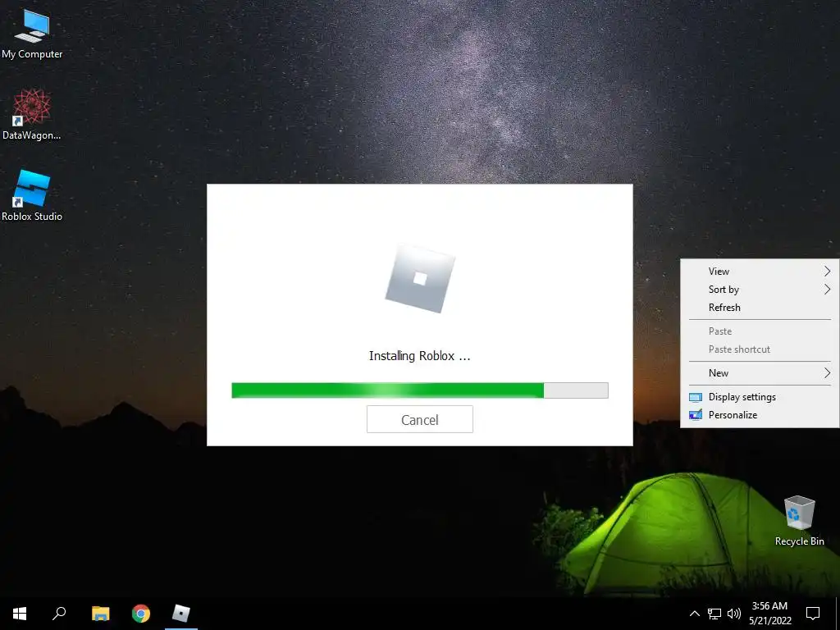Click the Roblox installer taskbar icon
The height and width of the screenshot is (630, 840).
click(181, 614)
